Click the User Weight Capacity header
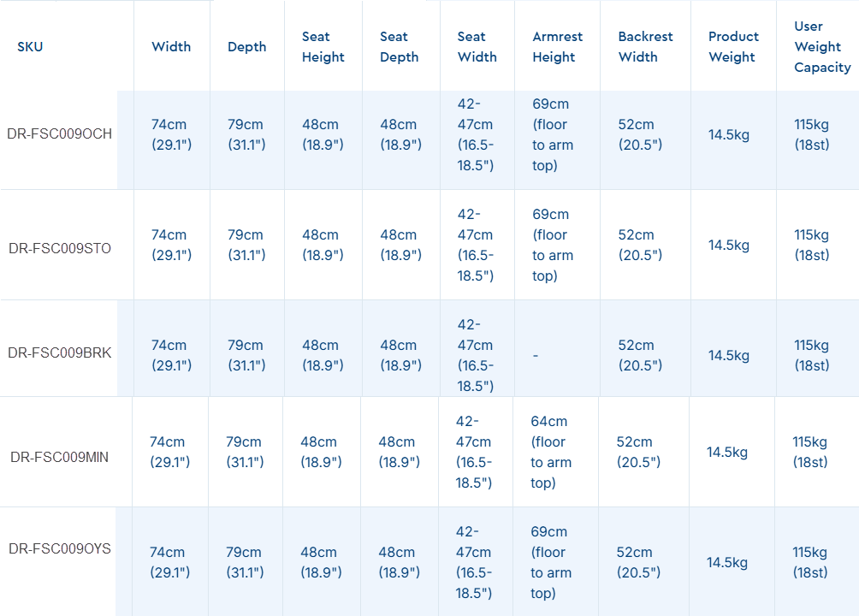This screenshot has height=616, width=859. (x=822, y=46)
